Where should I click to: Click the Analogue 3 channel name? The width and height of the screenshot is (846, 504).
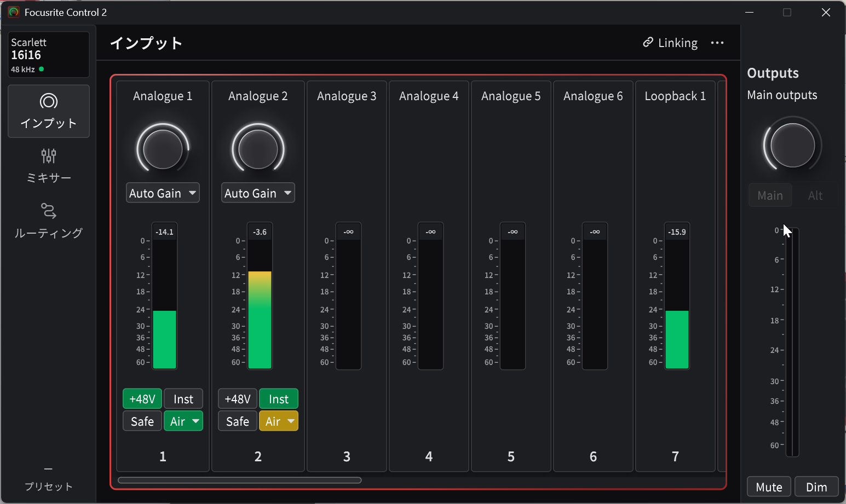click(347, 96)
